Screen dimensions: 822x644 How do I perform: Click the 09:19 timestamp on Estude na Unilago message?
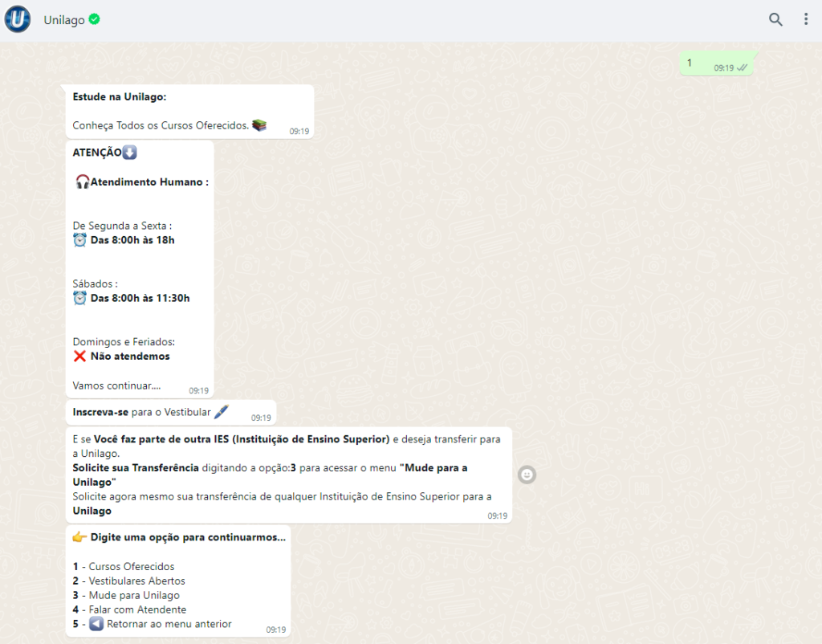point(299,131)
